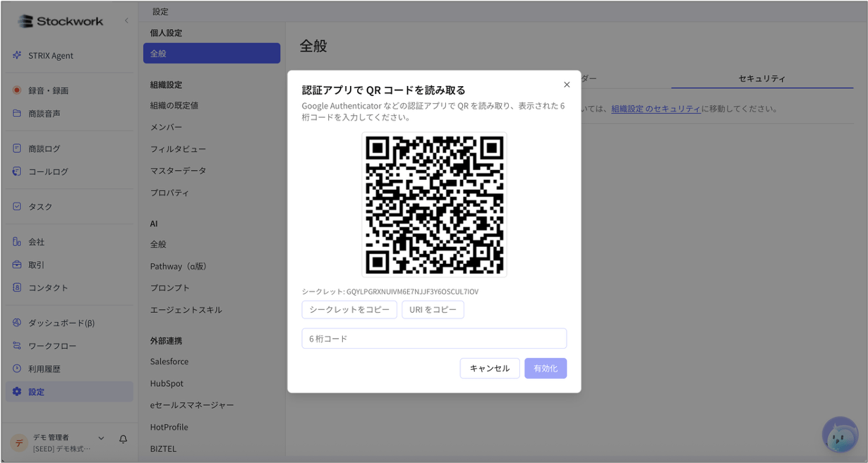The image size is (868, 463).
Task: Click the ダッシュボード(β) chart icon
Action: coord(17,323)
